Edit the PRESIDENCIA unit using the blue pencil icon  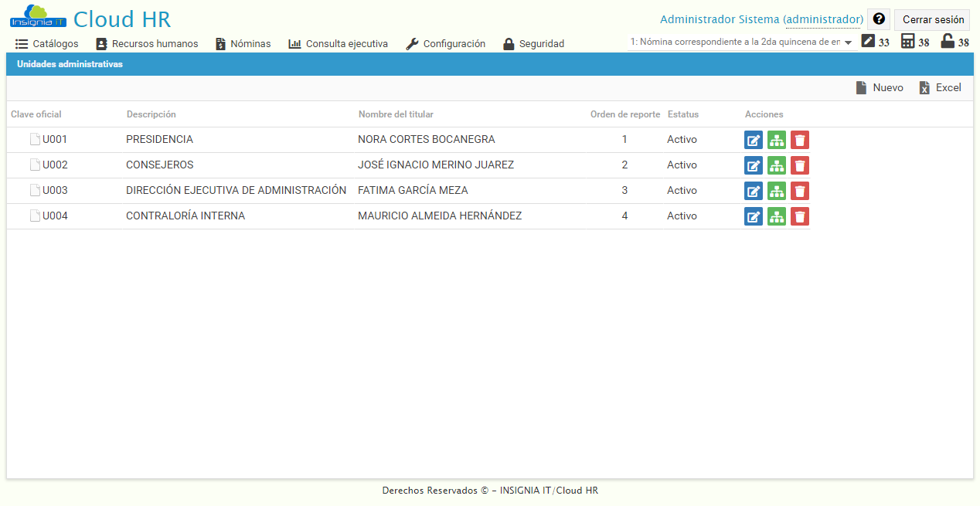click(x=753, y=140)
